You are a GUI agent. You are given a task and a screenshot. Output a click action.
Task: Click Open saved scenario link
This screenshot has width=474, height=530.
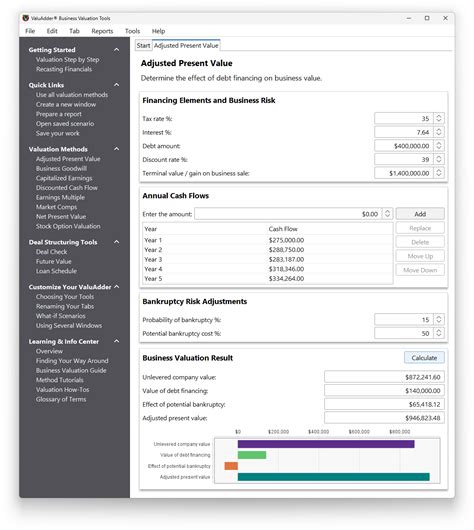(65, 124)
